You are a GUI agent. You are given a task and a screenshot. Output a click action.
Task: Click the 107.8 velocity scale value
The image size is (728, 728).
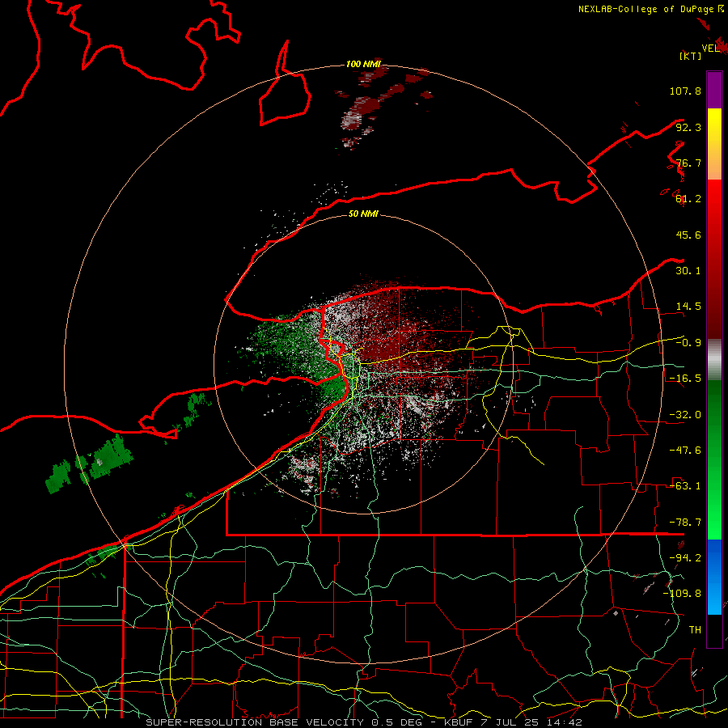coord(685,91)
